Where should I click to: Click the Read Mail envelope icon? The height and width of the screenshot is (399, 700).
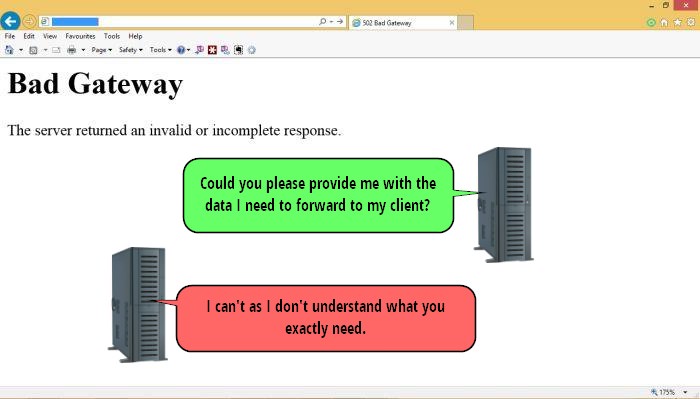pyautogui.click(x=56, y=50)
